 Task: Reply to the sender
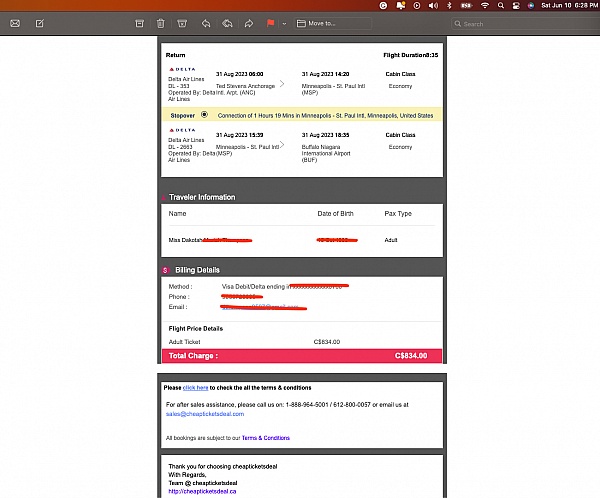tap(206, 24)
